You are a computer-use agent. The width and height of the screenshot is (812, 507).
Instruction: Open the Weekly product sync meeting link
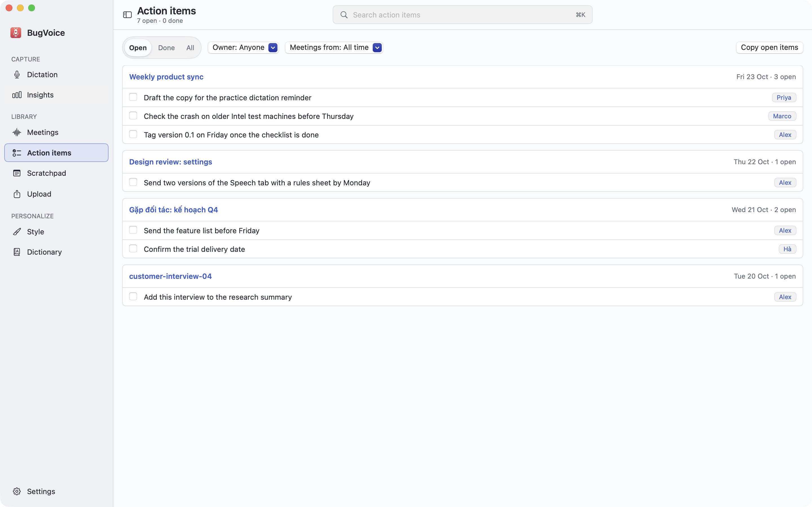pos(166,77)
